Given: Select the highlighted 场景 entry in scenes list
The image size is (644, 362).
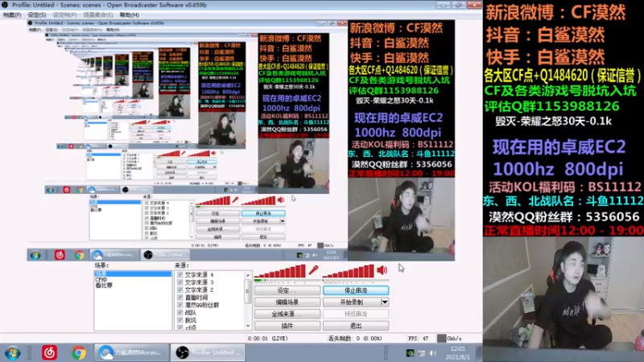Looking at the screenshot, I should point(133,274).
